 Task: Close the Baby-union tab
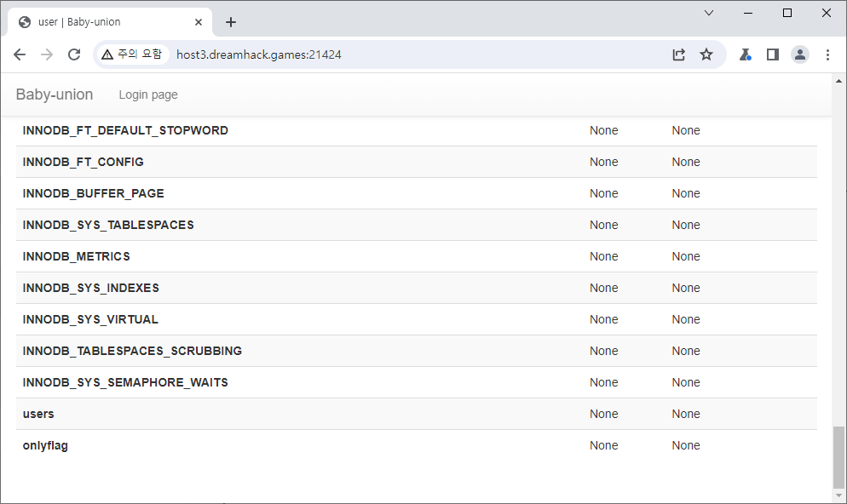pyautogui.click(x=199, y=22)
